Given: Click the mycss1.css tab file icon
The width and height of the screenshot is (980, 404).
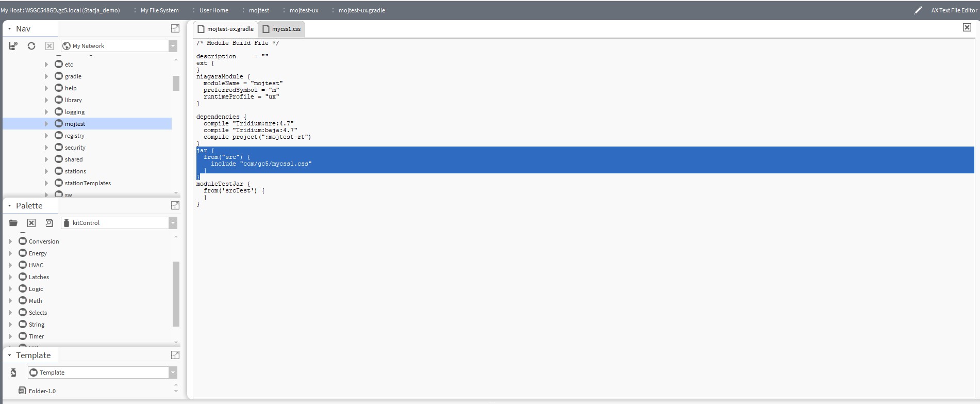Looking at the screenshot, I should (266, 29).
